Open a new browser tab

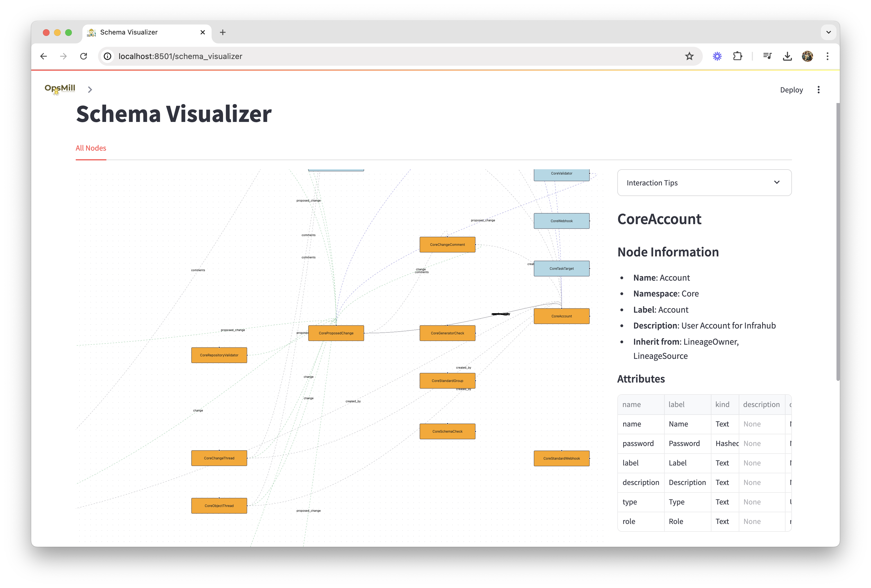point(223,32)
